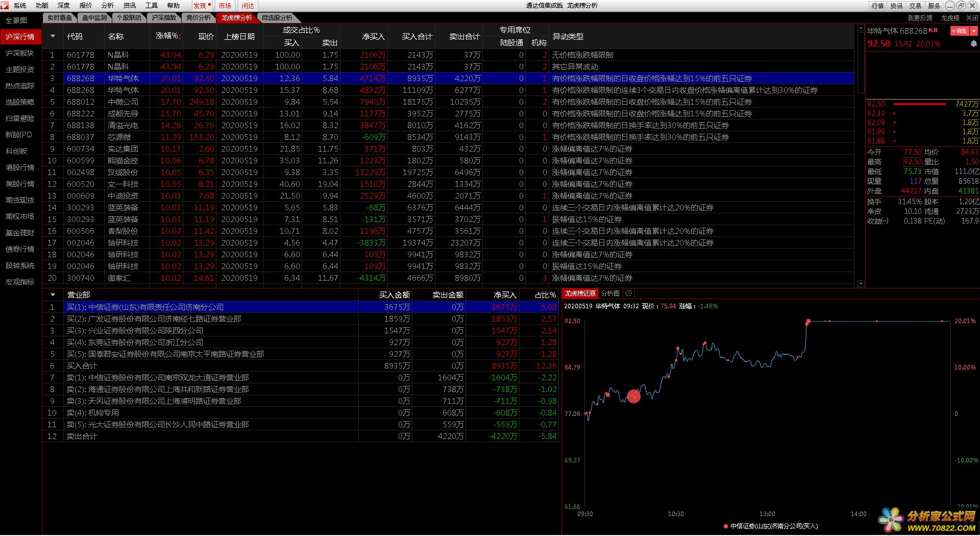Open 科创板 in the left sidebar
The height and width of the screenshot is (536, 980).
pos(16,151)
